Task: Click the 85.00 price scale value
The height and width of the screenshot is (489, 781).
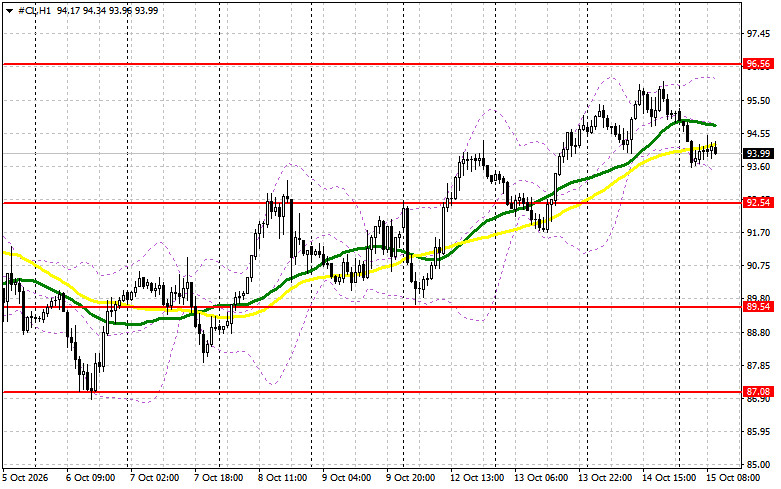Action: pos(758,465)
